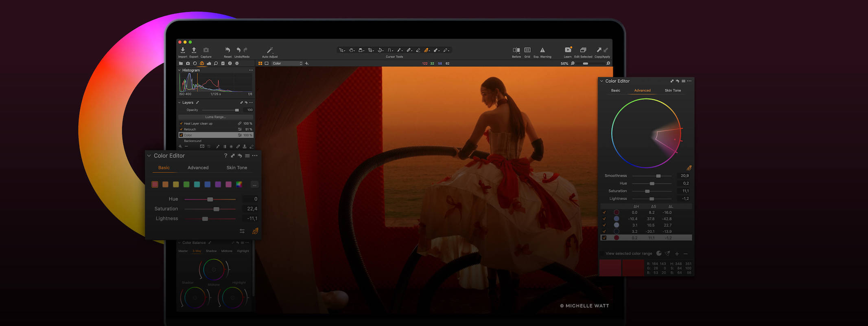Image resolution: width=868 pixels, height=326 pixels.
Task: Switch to Advanced tab in left Color Editor
Action: 198,167
